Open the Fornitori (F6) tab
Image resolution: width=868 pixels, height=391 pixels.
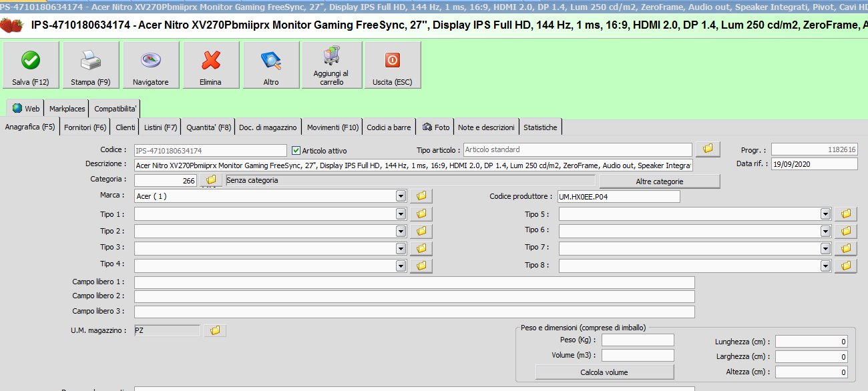tap(85, 127)
